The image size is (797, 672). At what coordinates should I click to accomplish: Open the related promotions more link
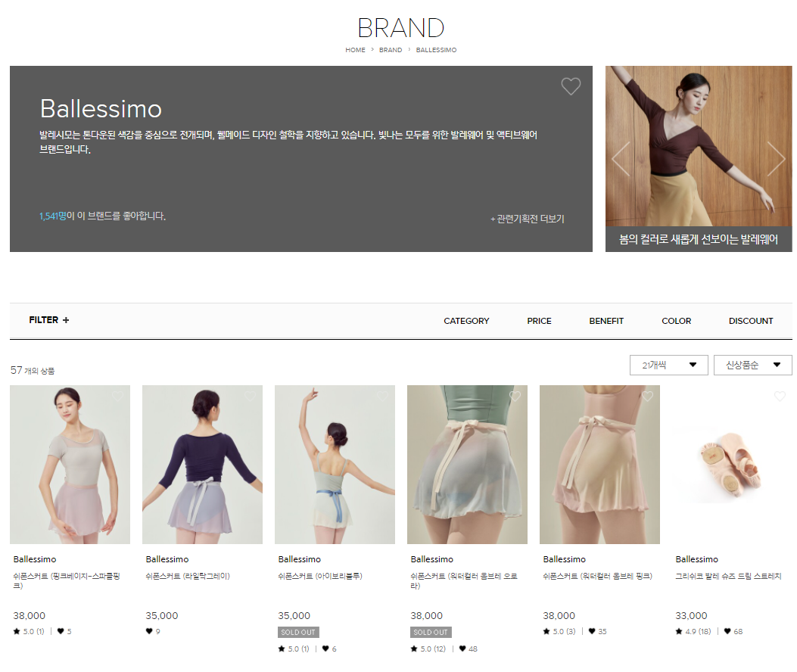click(x=528, y=219)
